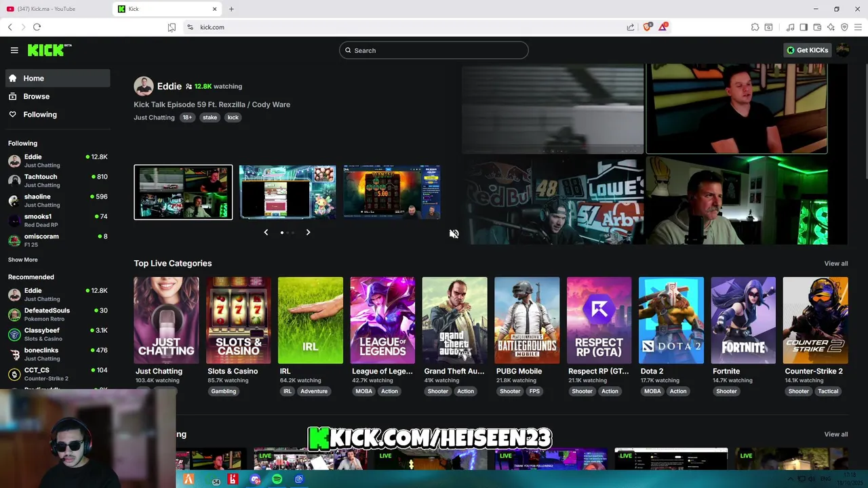Click the FPS tag under PUBG Mobile
This screenshot has width=868, height=488.
pyautogui.click(x=534, y=391)
